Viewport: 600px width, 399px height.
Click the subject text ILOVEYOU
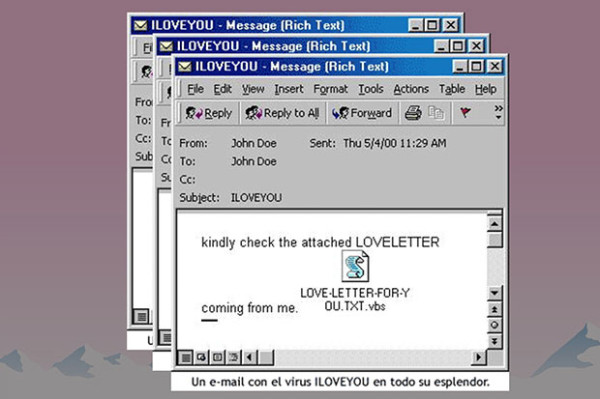(x=256, y=198)
